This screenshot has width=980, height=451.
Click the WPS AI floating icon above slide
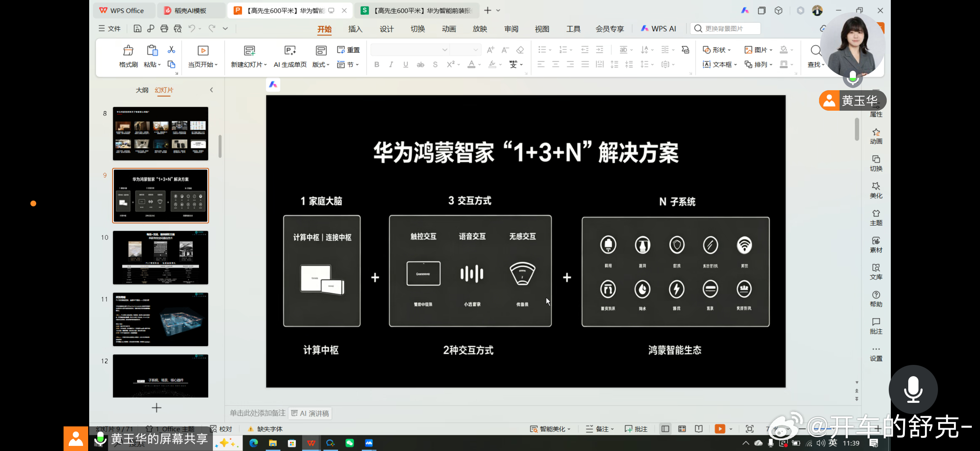point(273,84)
